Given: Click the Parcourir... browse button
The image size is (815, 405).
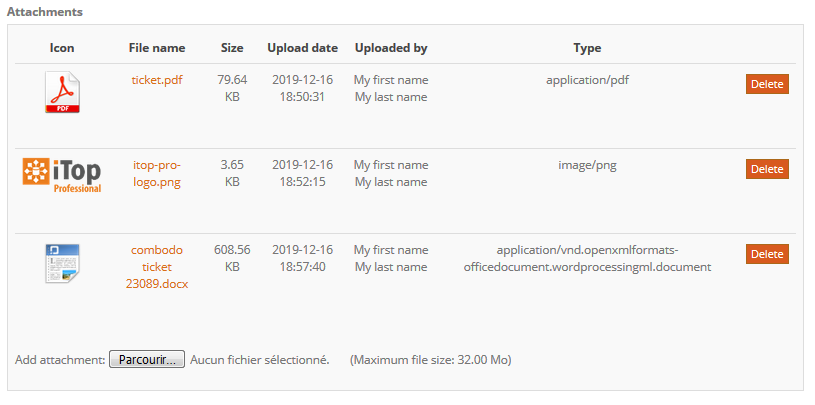Looking at the screenshot, I should pos(146,360).
